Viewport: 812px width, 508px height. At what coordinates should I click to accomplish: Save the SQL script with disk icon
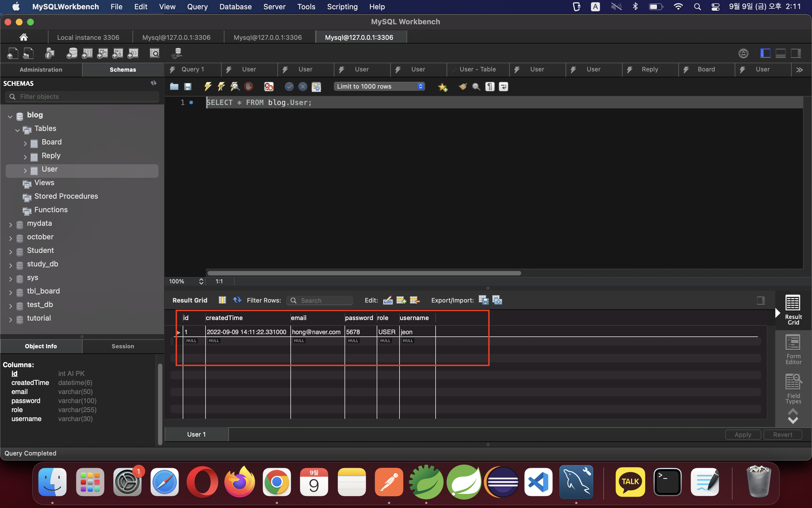(x=187, y=87)
